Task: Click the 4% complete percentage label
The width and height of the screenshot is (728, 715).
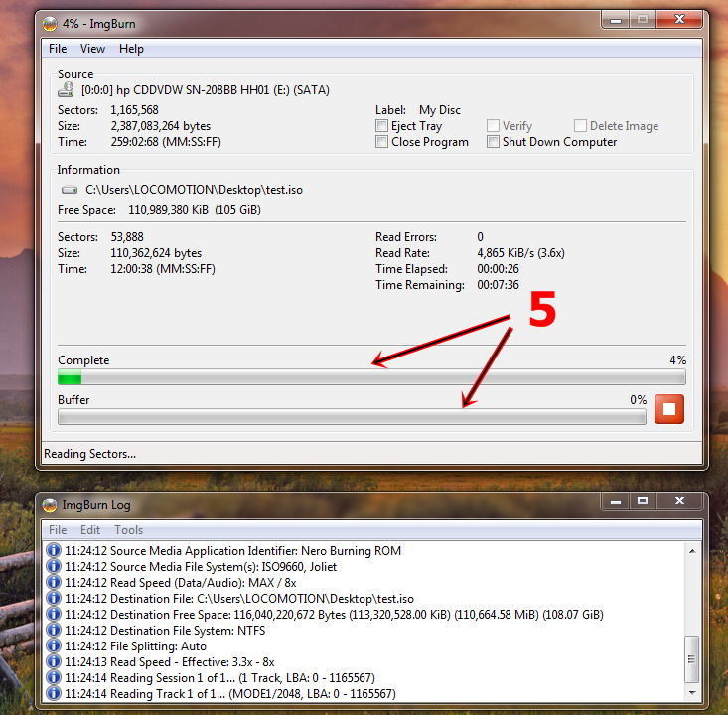Action: [x=678, y=359]
